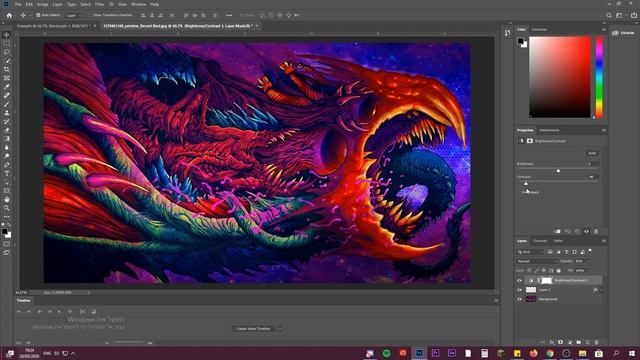The image size is (640, 360).
Task: Switch to the Adjustments tab
Action: 549,130
